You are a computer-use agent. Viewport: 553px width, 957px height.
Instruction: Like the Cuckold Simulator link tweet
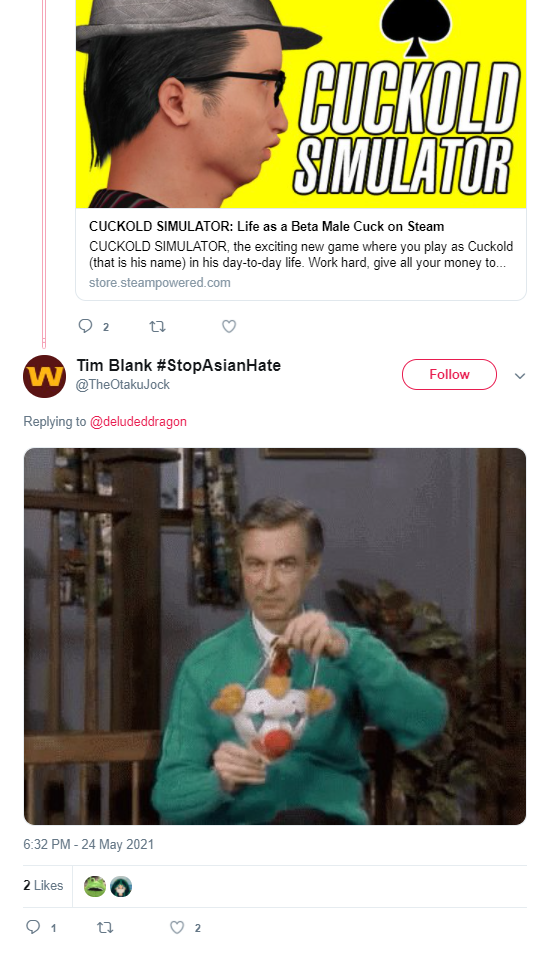(229, 327)
